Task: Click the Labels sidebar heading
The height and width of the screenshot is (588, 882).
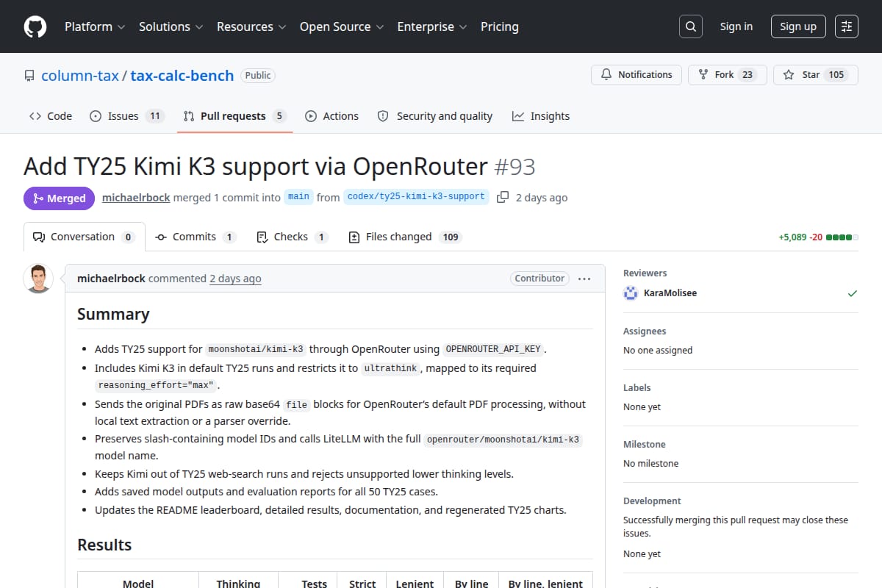Action: point(637,387)
